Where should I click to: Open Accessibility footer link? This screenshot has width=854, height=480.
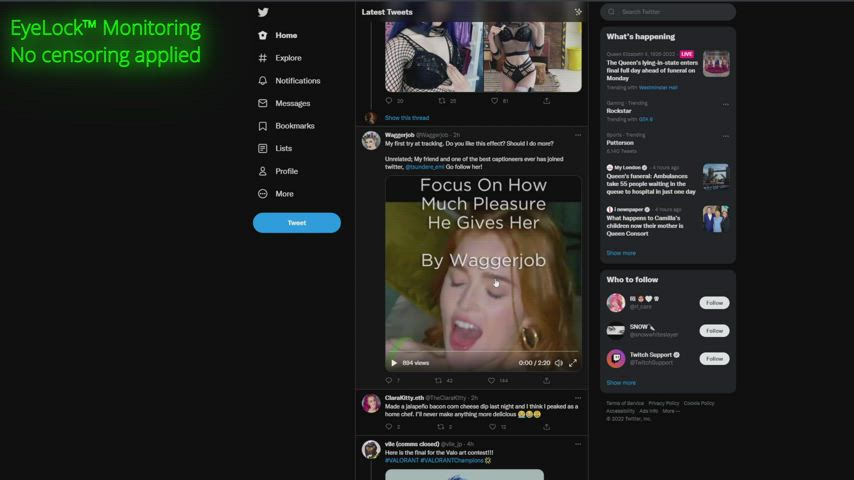click(620, 411)
